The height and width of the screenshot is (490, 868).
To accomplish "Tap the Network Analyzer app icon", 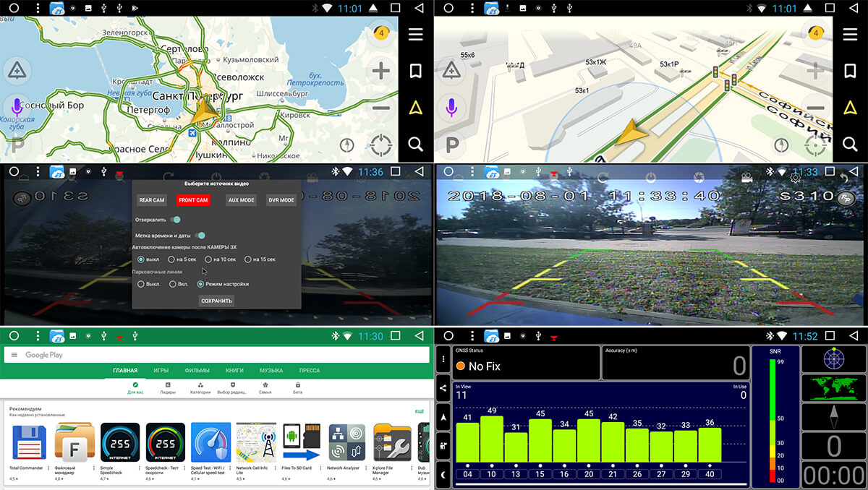I will (x=346, y=442).
